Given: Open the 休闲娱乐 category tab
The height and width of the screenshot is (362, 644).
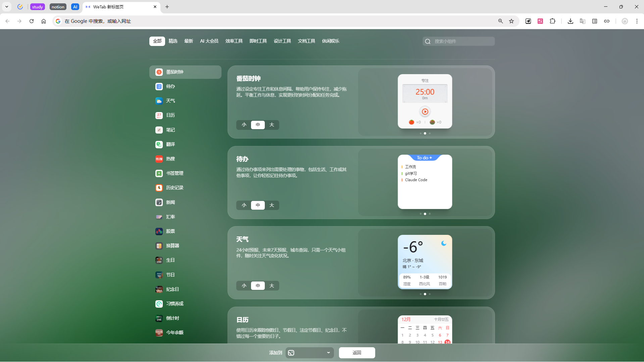Looking at the screenshot, I should tap(331, 41).
